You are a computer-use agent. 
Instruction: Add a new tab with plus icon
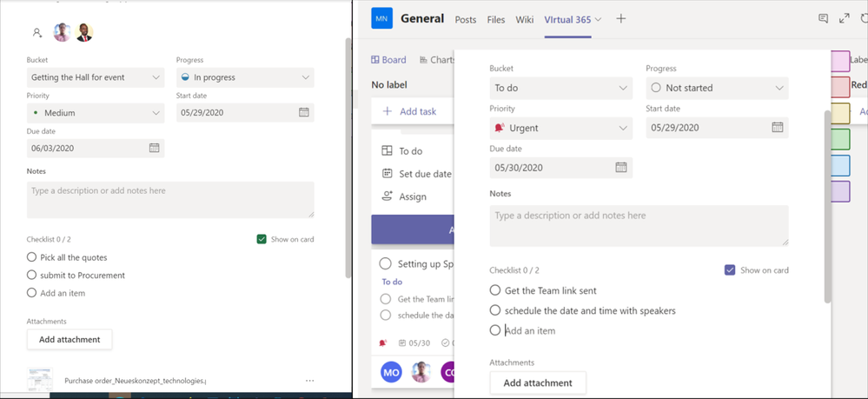pyautogui.click(x=621, y=19)
